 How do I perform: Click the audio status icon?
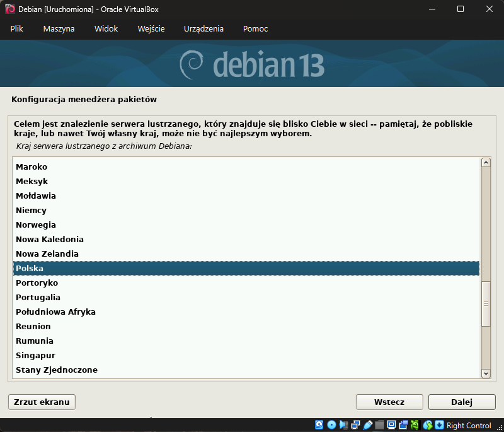[x=343, y=425]
